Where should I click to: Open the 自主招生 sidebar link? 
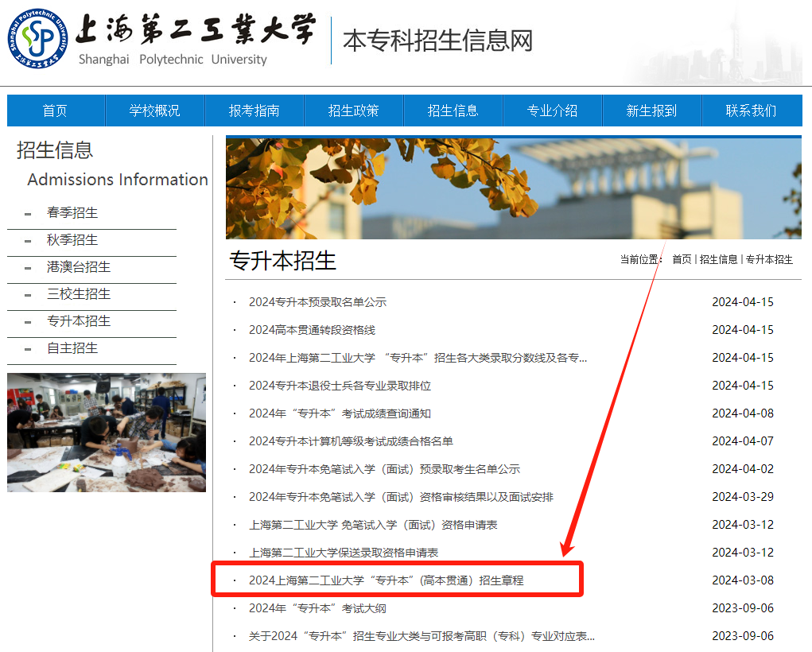pos(73,348)
